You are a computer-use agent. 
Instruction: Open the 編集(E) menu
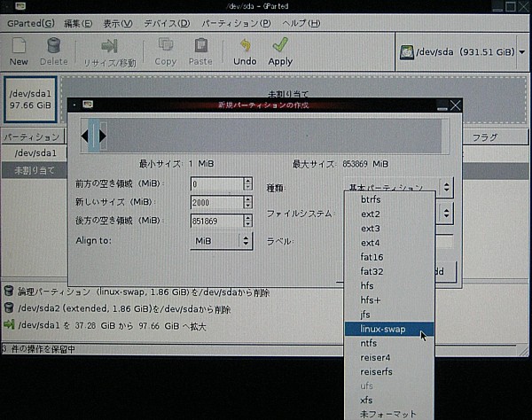(78, 23)
